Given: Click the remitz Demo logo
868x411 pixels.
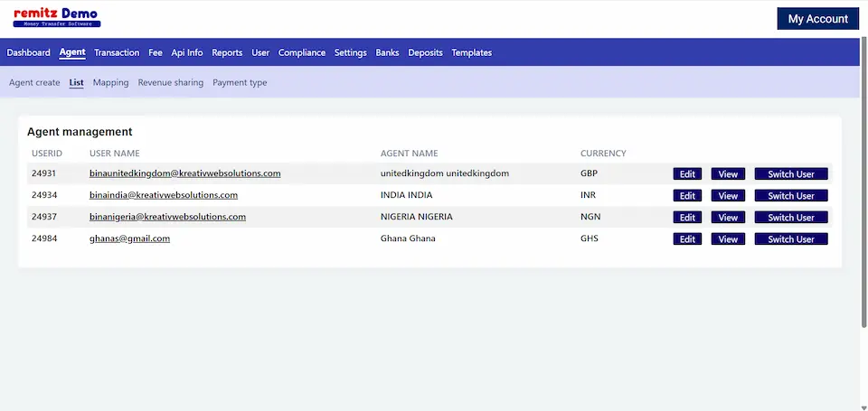Looking at the screenshot, I should pos(56,17).
